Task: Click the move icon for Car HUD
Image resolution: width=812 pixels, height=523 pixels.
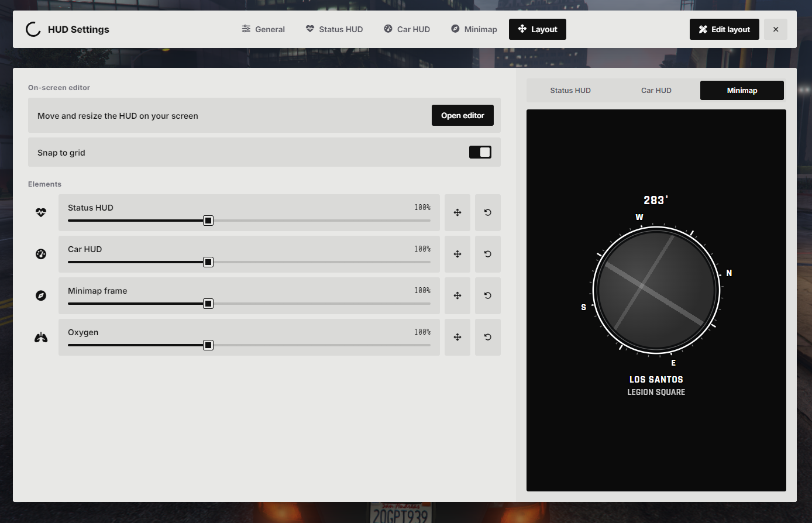Action: coord(457,254)
